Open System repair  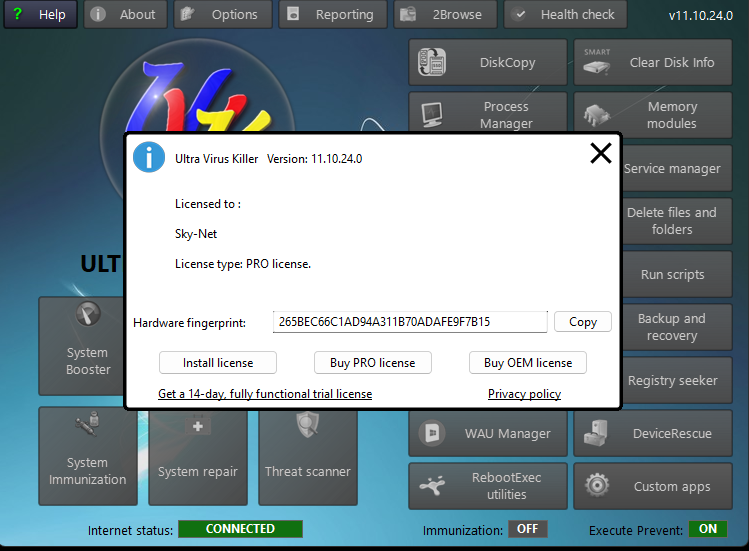(198, 458)
